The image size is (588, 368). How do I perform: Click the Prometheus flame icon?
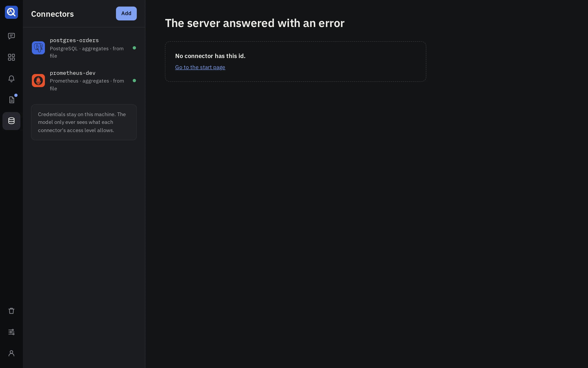[38, 81]
